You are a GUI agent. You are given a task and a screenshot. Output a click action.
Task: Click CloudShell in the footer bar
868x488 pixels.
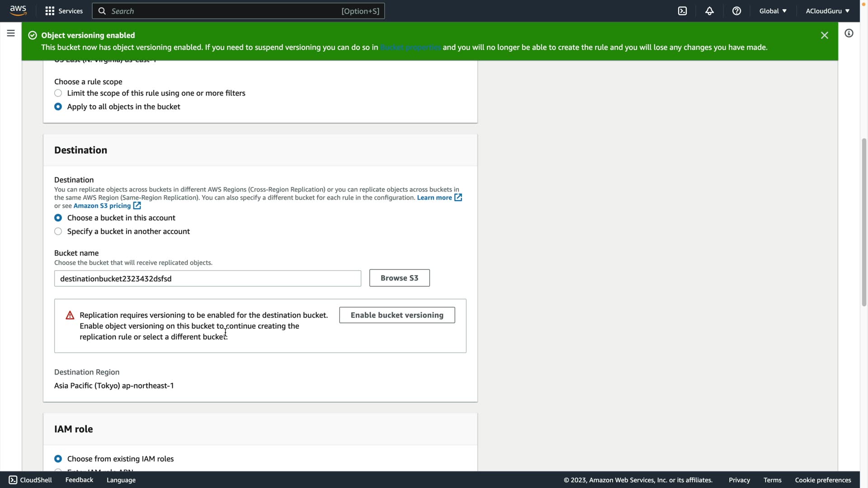tap(30, 480)
